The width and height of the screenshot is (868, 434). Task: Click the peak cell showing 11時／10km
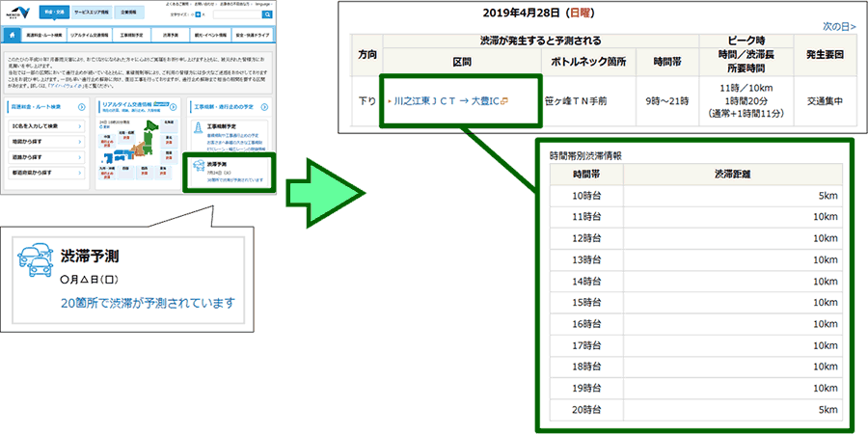[746, 101]
